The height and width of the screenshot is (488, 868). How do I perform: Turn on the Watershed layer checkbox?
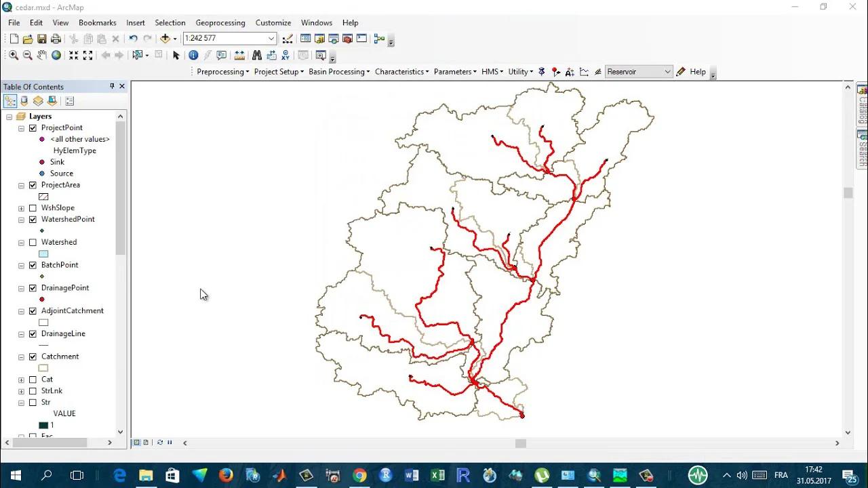click(x=33, y=243)
